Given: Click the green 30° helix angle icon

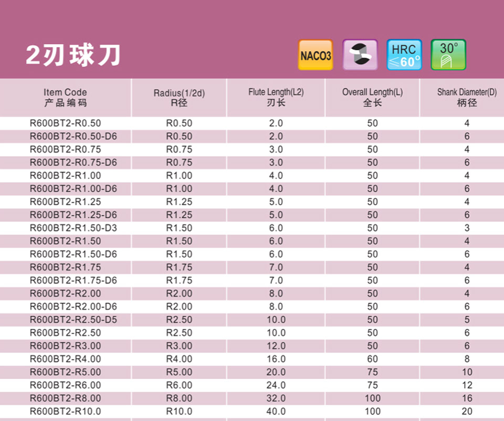Looking at the screenshot, I should (x=448, y=55).
